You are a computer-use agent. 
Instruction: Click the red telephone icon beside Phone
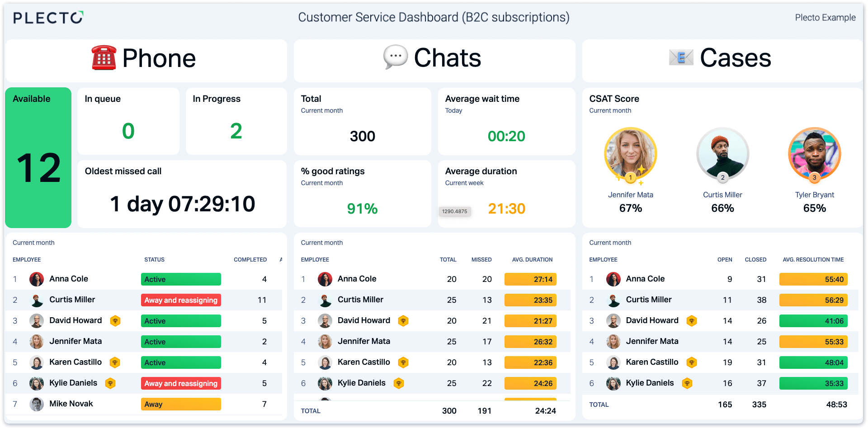tap(104, 58)
